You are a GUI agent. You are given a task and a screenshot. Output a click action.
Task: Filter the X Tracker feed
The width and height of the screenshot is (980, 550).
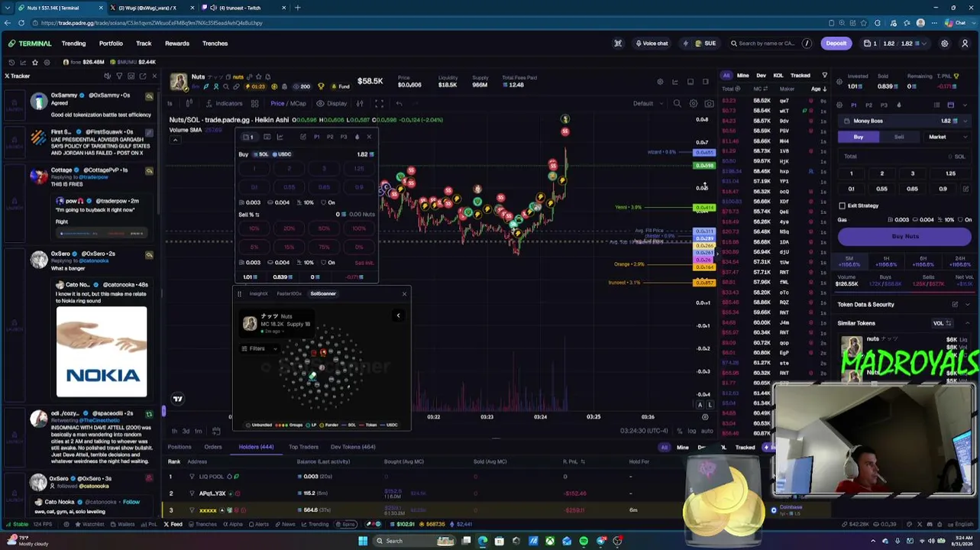click(119, 76)
